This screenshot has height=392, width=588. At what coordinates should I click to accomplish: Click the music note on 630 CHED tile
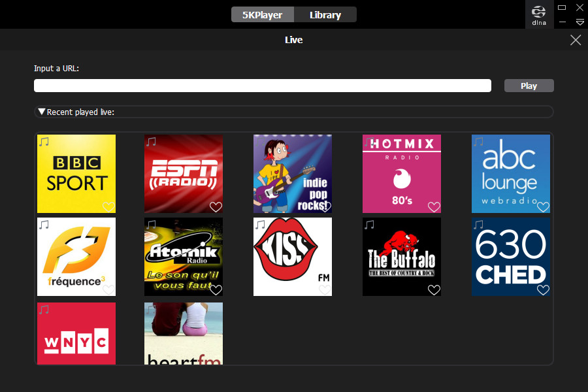(x=478, y=225)
